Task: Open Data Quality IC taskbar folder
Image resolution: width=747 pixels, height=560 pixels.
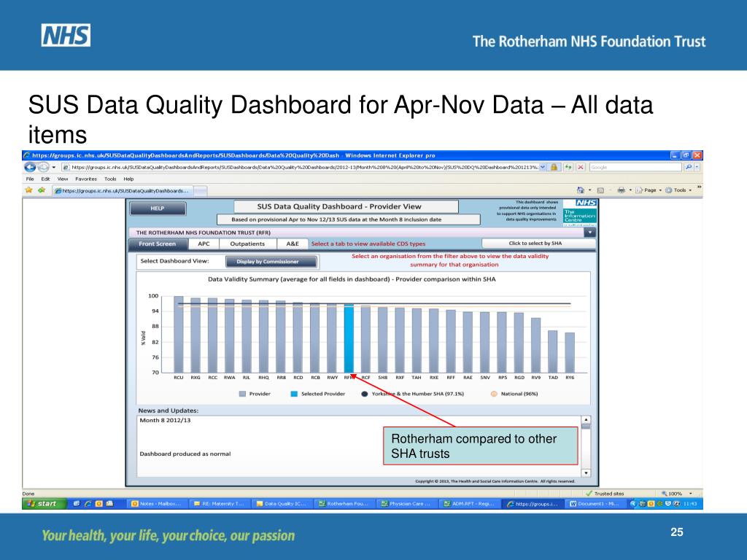Action: coord(282,504)
